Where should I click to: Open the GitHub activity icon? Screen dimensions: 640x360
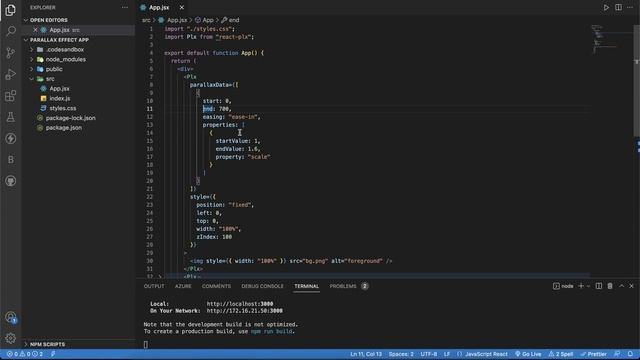click(x=11, y=181)
